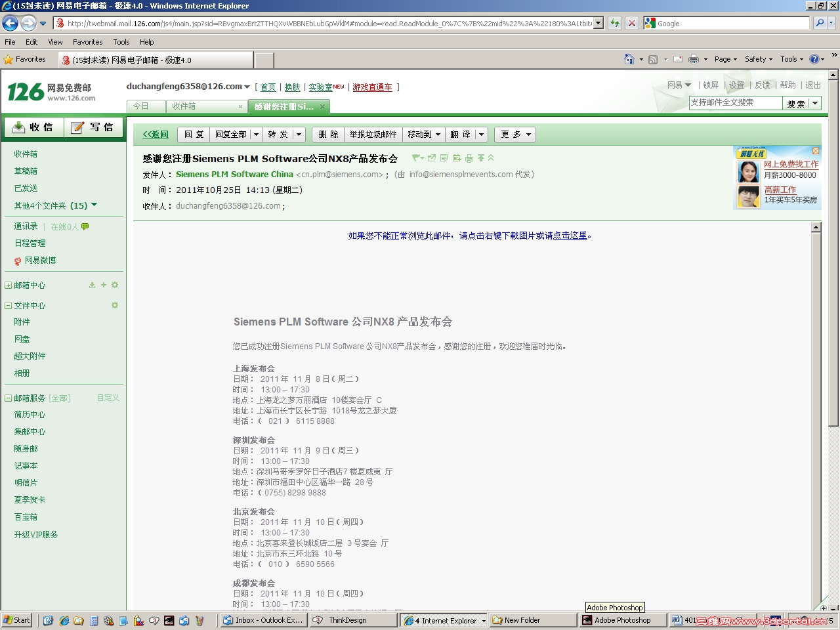Open the Edit menu
Screen dimensions: 840x630
pyautogui.click(x=31, y=42)
